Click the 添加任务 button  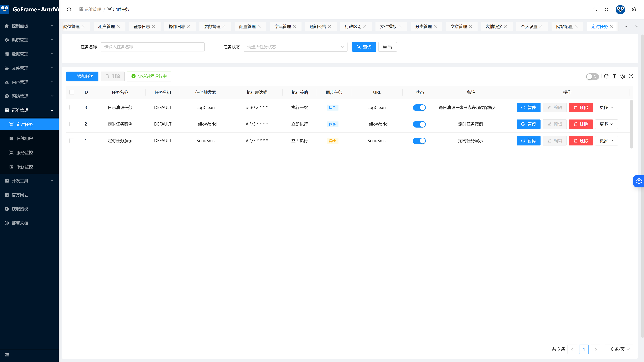pos(82,76)
